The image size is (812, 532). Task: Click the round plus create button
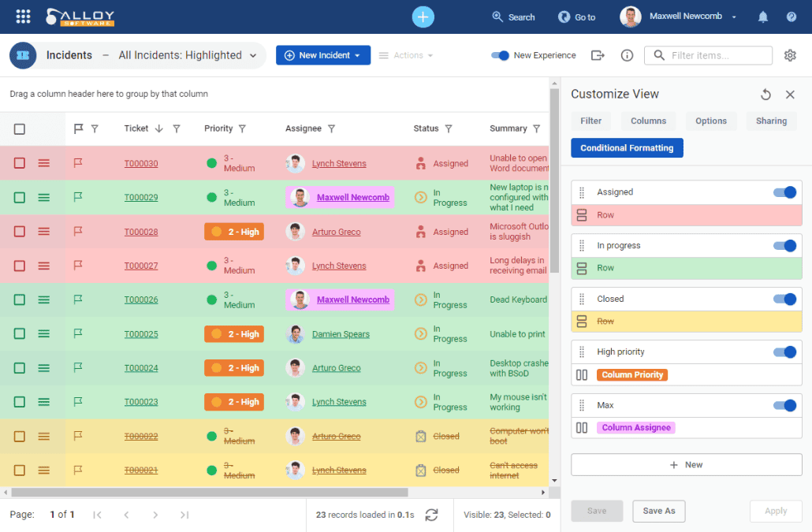pyautogui.click(x=423, y=17)
